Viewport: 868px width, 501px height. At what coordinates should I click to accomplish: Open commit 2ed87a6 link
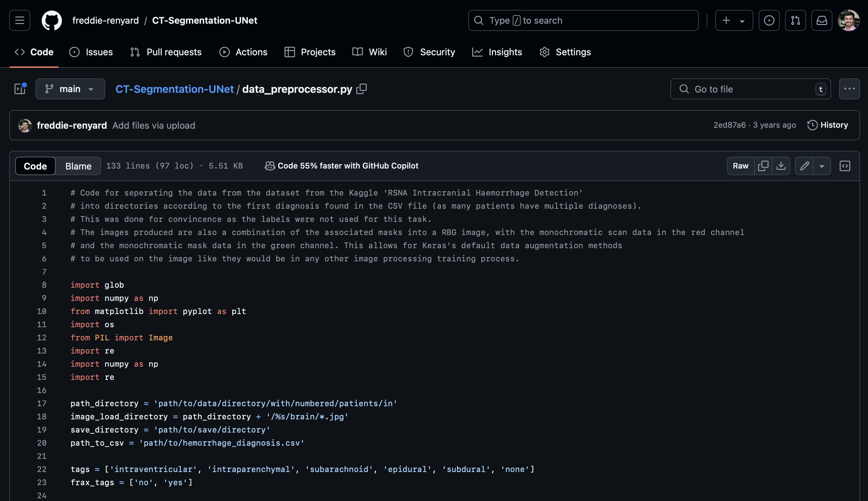pyautogui.click(x=729, y=125)
